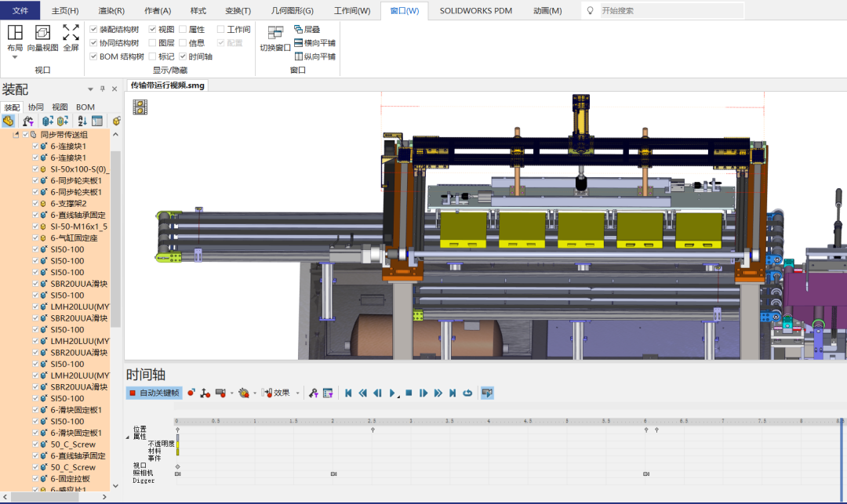Viewport: 847px width, 504px height.
Task: Select 纵向平铺 vertical tile
Action: click(x=314, y=56)
